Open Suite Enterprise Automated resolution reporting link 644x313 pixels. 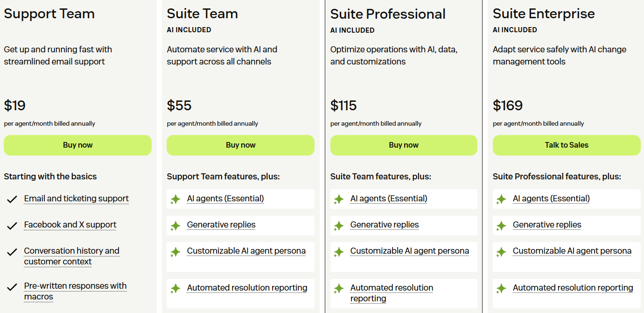pyautogui.click(x=573, y=288)
